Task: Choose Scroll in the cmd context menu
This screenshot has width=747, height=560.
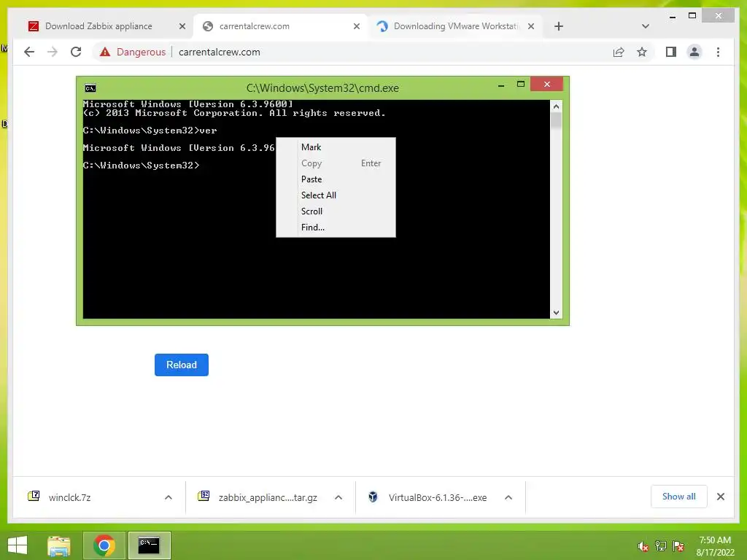Action: (336, 211)
